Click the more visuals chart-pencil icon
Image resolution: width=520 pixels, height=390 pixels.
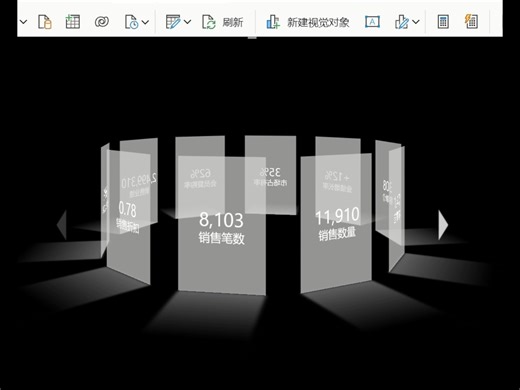click(401, 22)
